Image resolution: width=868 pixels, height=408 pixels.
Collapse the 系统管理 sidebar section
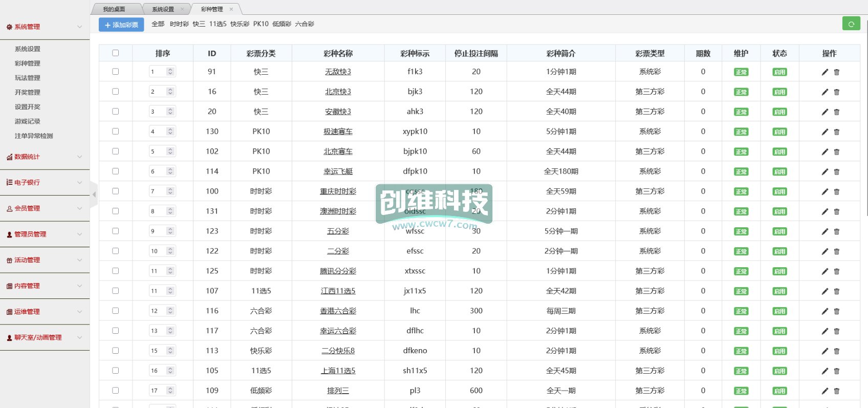45,27
